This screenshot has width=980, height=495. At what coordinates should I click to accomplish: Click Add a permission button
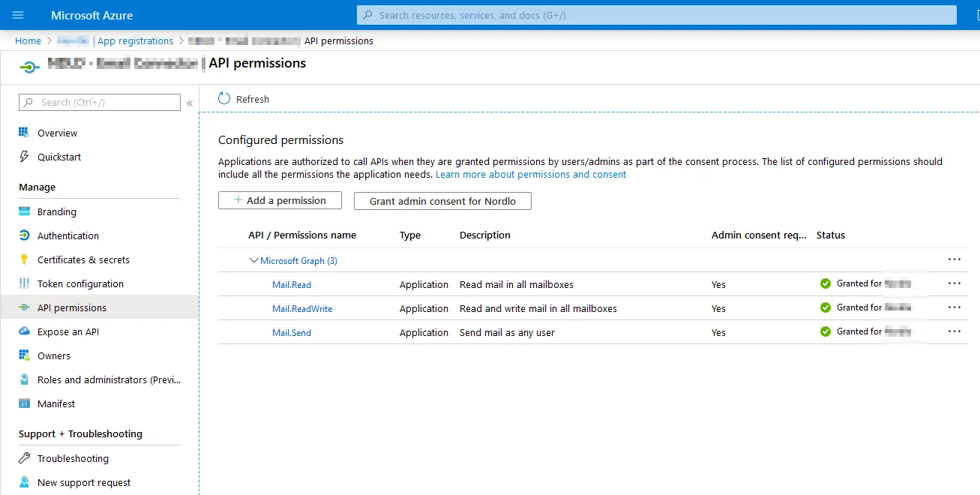click(280, 200)
